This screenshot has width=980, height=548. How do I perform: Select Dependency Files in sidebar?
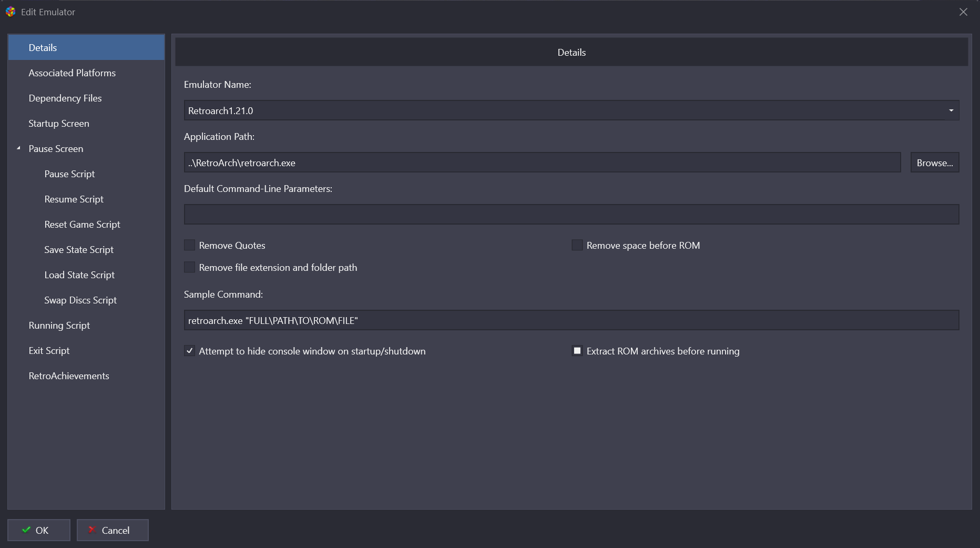tap(65, 98)
